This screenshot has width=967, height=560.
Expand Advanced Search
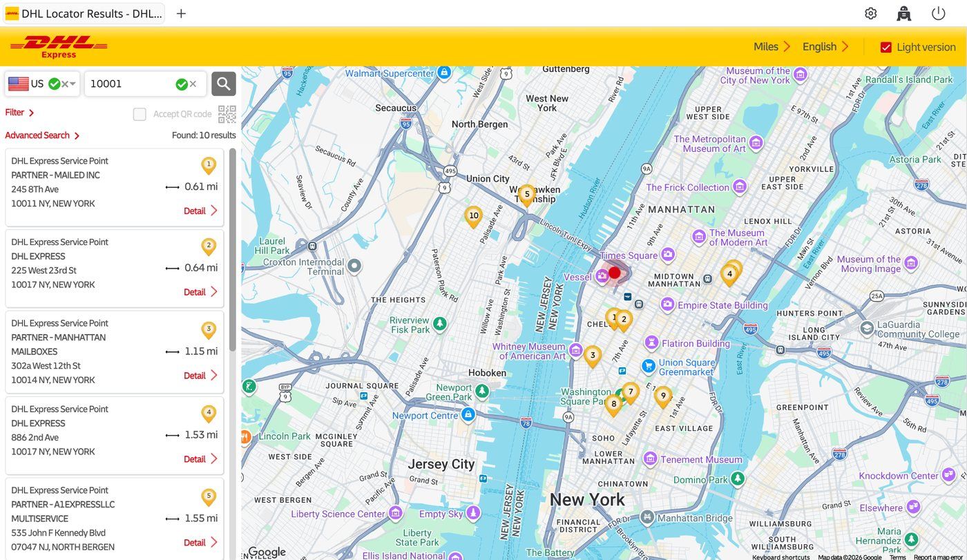(x=42, y=135)
